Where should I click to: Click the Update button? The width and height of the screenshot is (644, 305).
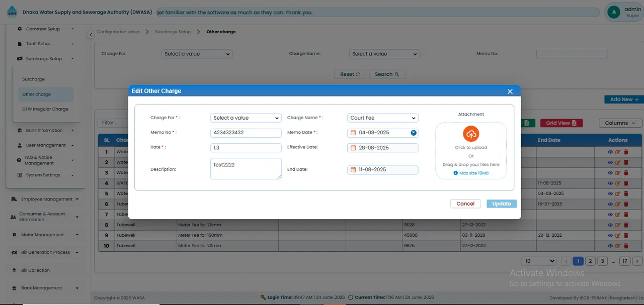502,204
